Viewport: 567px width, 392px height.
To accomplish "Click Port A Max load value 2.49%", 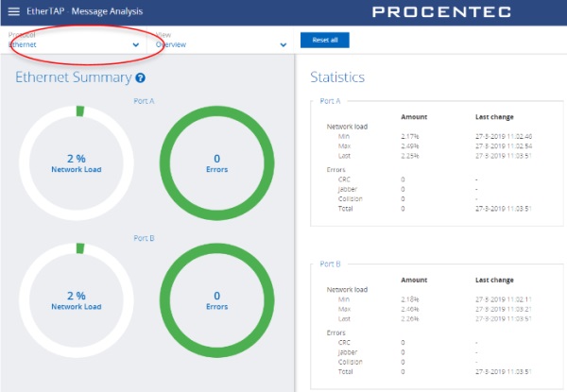I will click(x=410, y=146).
